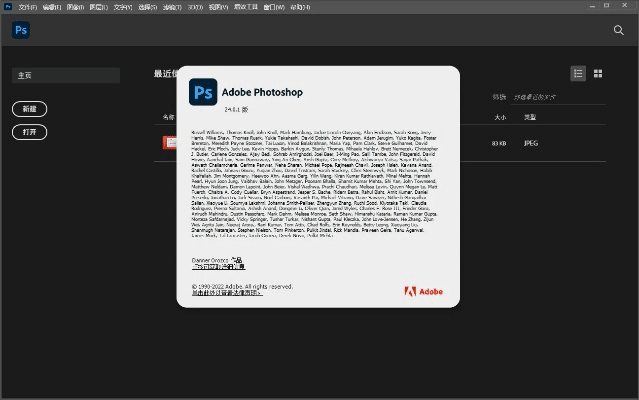Viewport: 639px width, 400px height.
Task: Click the Adobe logo in About dialog
Action: pyautogui.click(x=424, y=291)
